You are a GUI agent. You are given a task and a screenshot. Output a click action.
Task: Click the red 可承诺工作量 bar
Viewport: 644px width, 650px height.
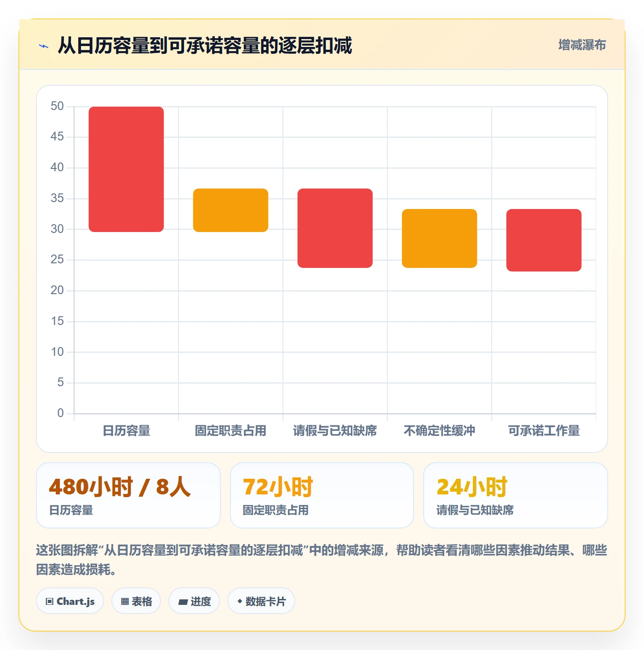(544, 240)
